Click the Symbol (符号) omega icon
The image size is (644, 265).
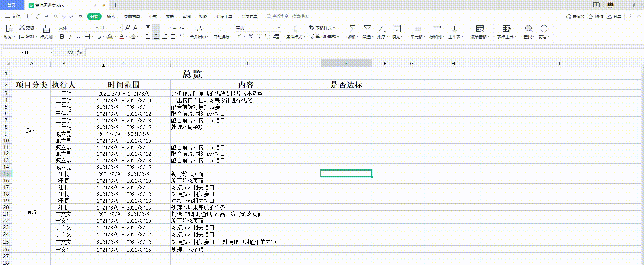click(543, 29)
